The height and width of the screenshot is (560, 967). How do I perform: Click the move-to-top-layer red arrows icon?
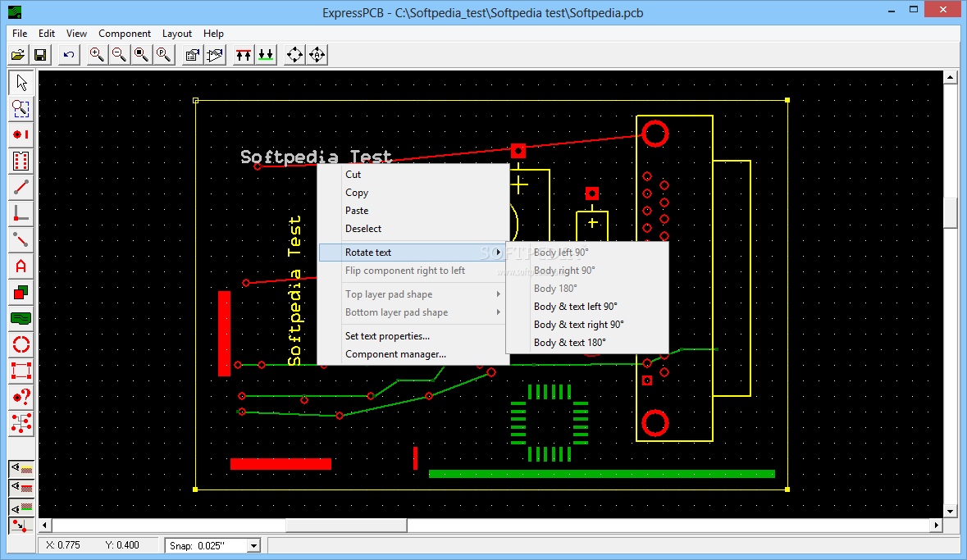click(x=244, y=55)
